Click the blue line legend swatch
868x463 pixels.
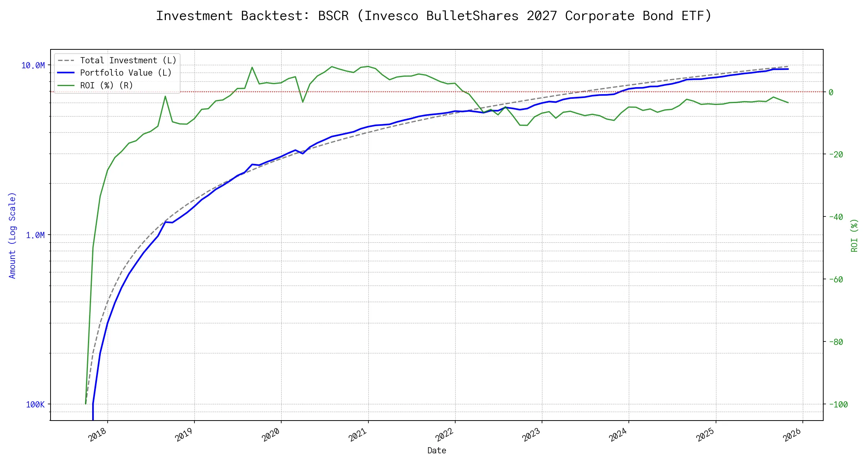(x=66, y=73)
